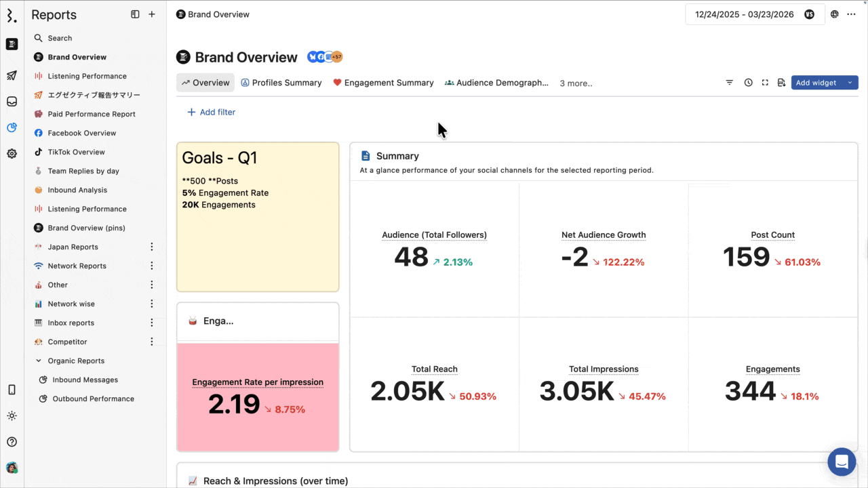Export the report as PDF via the toolbar icon

point(781,82)
